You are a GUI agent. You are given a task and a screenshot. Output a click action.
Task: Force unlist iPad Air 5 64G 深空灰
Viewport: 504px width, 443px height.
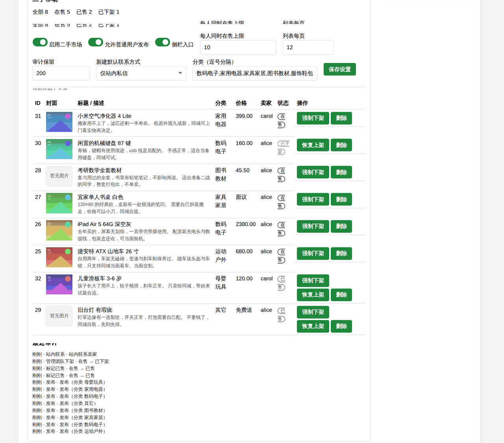pos(313,226)
